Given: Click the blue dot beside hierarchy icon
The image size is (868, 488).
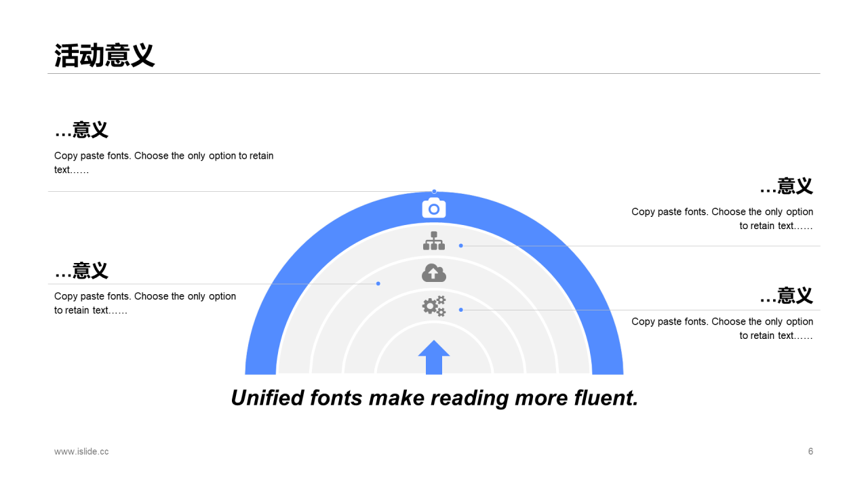Looking at the screenshot, I should (x=461, y=245).
